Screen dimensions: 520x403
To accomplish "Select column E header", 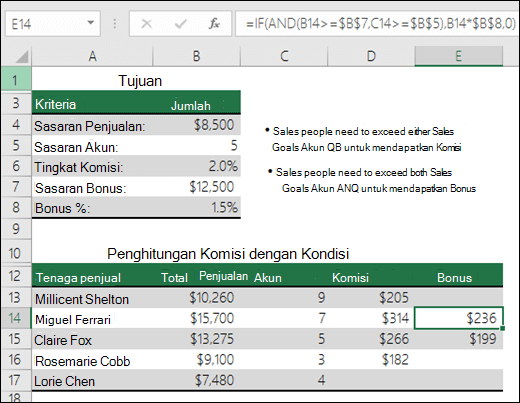I will [459, 56].
